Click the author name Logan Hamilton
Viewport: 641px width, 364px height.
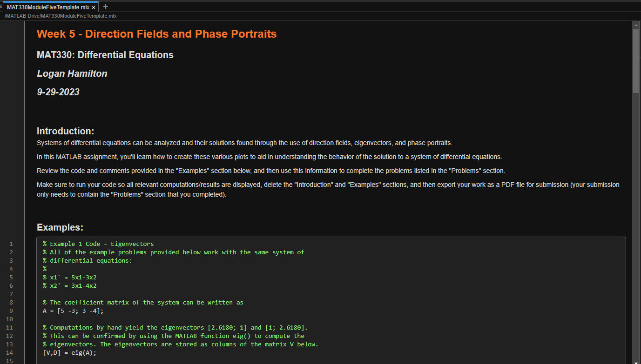pyautogui.click(x=72, y=73)
